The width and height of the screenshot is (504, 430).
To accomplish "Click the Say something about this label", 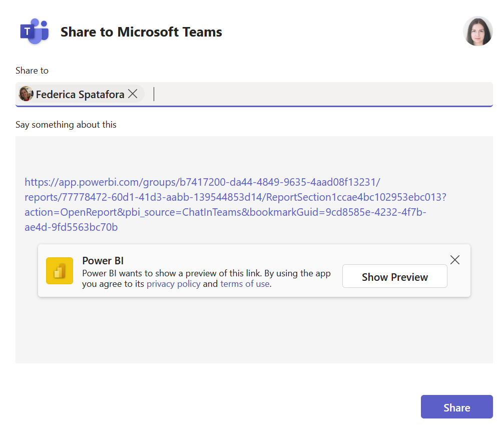I will pyautogui.click(x=66, y=125).
